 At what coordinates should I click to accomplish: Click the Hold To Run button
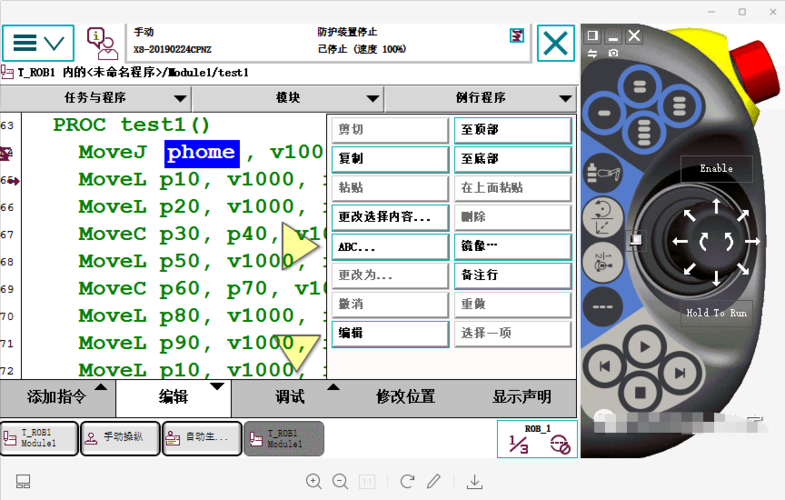[716, 313]
